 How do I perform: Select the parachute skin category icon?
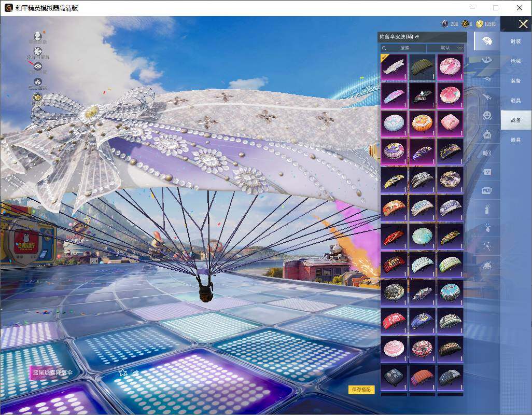point(487,41)
